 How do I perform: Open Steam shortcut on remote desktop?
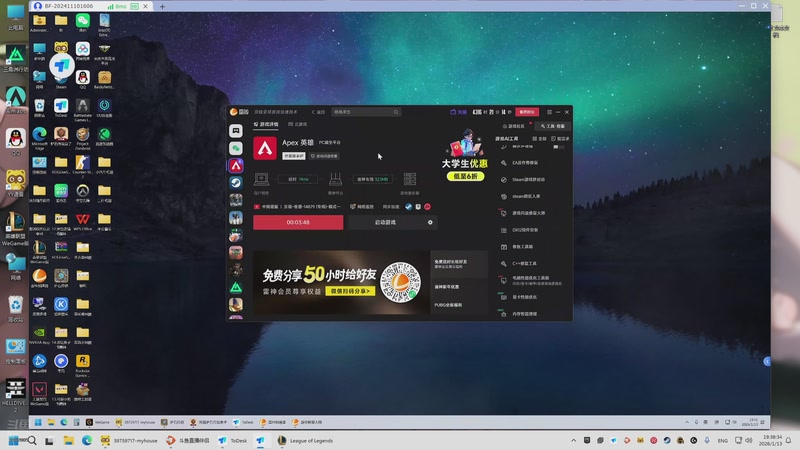point(61,82)
